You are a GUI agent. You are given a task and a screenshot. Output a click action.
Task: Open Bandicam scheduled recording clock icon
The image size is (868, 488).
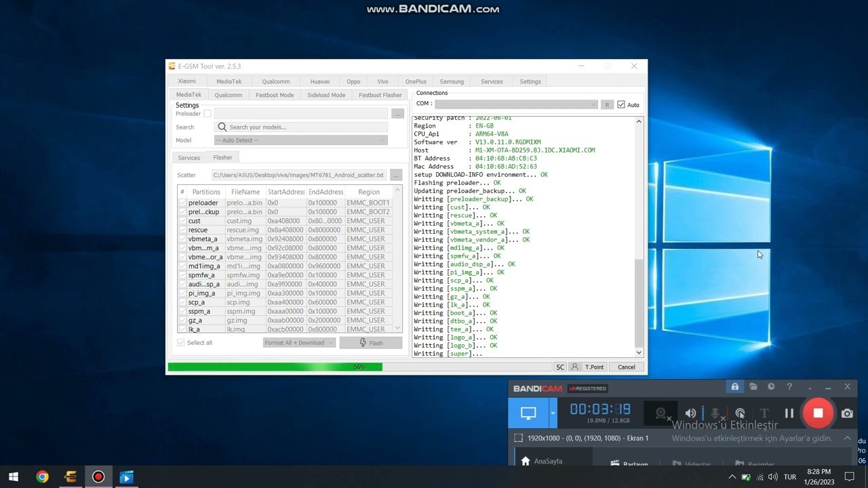(x=771, y=387)
